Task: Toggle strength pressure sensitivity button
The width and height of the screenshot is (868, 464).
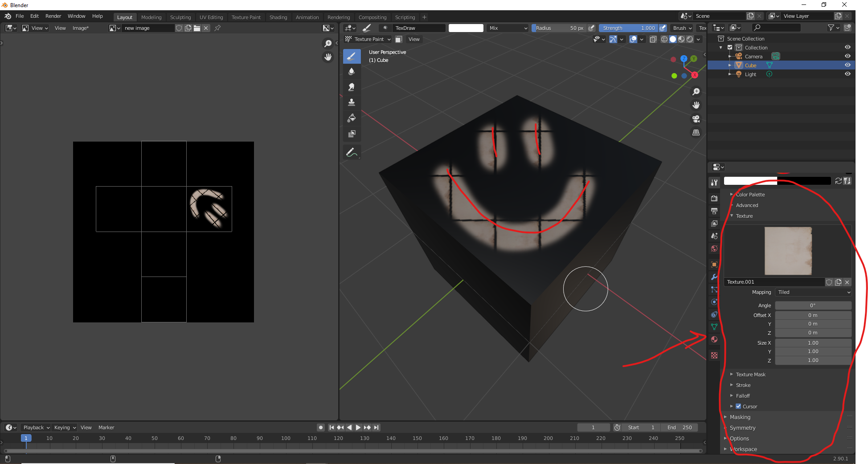Action: 663,28
